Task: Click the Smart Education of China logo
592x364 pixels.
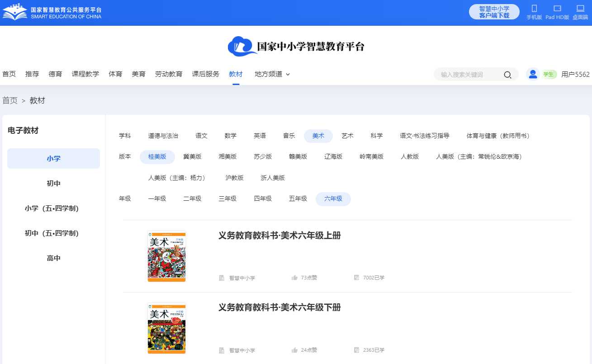Action: click(x=52, y=12)
